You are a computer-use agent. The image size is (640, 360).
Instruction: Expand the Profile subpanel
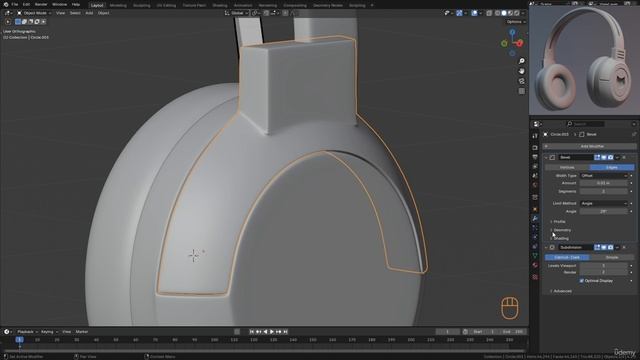(x=558, y=222)
